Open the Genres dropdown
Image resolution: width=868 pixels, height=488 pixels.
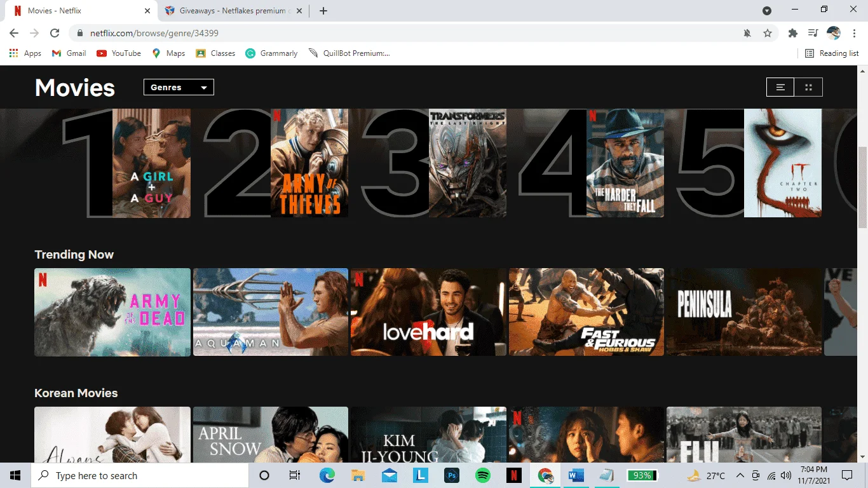(x=179, y=87)
